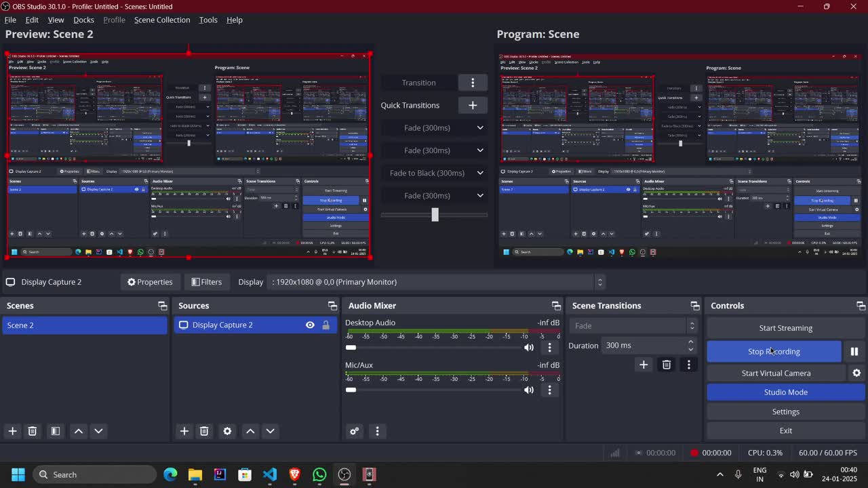This screenshot has width=868, height=488.
Task: Expand second Fade (300ms) quick transition dropdown
Action: point(480,150)
